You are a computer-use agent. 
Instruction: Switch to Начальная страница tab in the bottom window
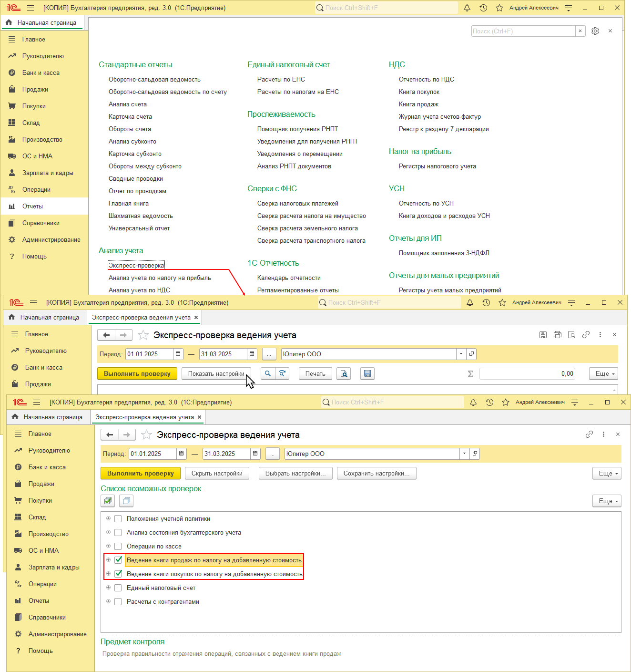pyautogui.click(x=48, y=417)
